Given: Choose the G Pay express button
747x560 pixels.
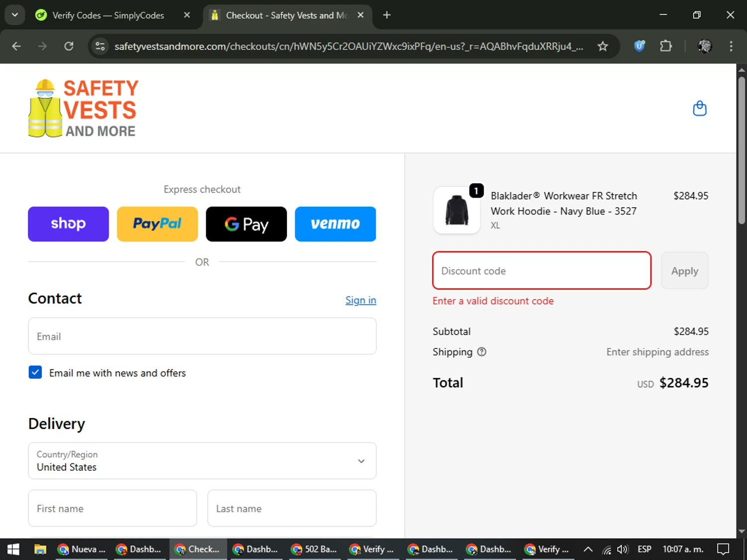Looking at the screenshot, I should 247,224.
